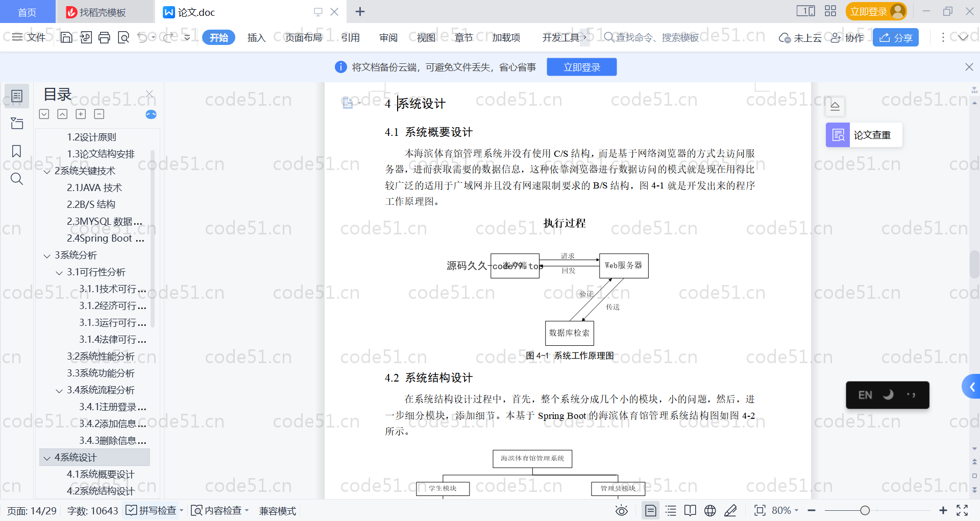The image size is (980, 521).
Task: Click the Export to PDF icon
Action: [x=86, y=37]
